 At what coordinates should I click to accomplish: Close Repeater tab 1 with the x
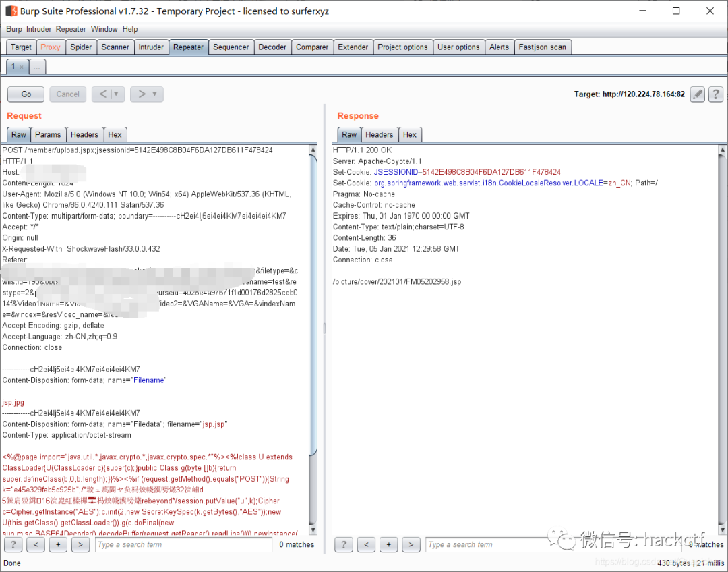(x=22, y=67)
